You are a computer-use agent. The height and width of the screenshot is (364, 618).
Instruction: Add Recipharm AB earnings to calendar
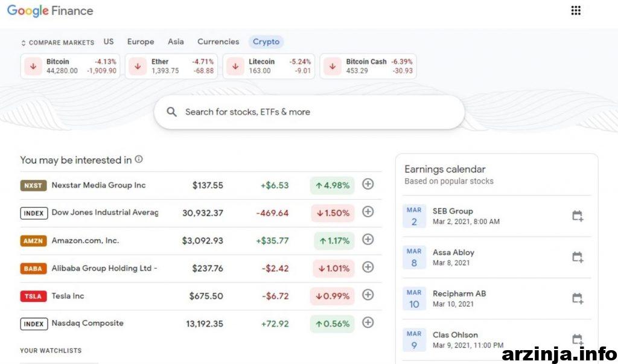(578, 299)
